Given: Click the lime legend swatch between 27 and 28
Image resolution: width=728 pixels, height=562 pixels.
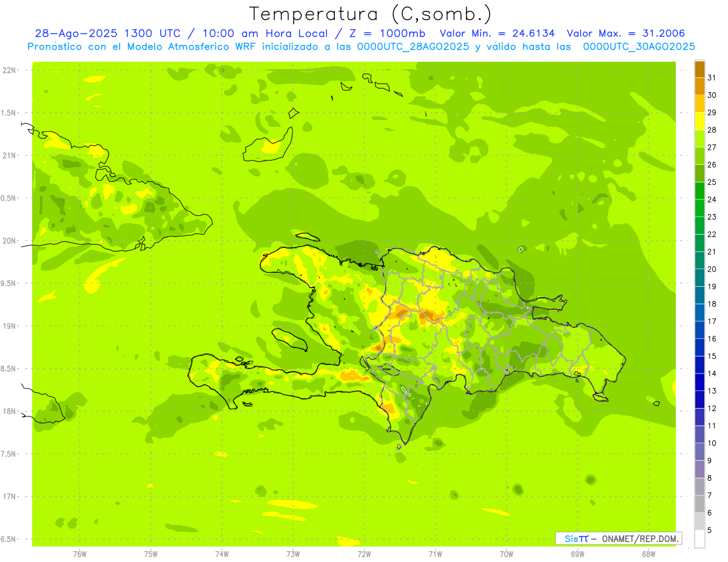Looking at the screenshot, I should [x=699, y=138].
